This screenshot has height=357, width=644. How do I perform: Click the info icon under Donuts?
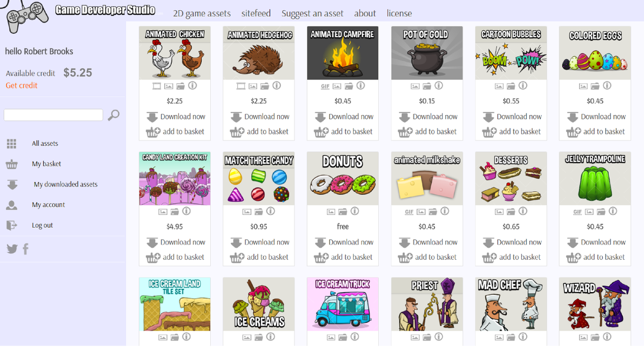click(x=355, y=211)
